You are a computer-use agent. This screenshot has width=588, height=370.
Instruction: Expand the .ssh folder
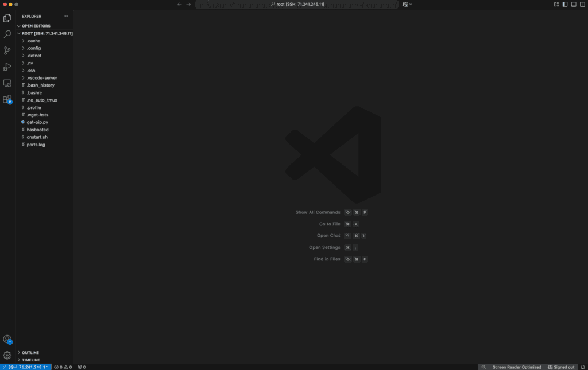44,71
